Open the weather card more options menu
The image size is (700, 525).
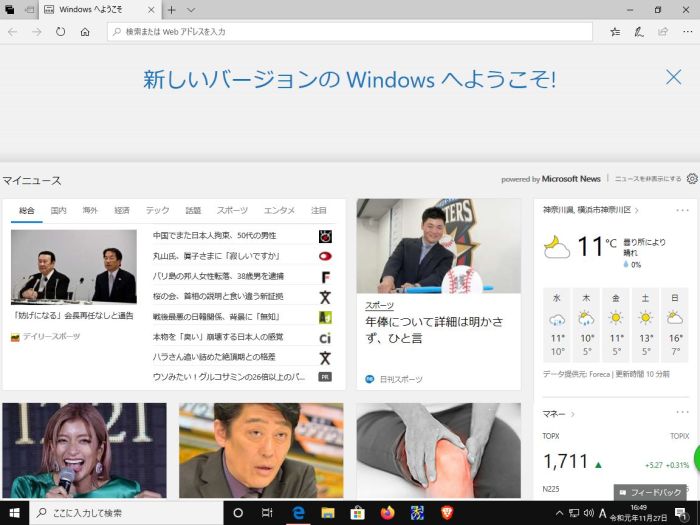click(x=682, y=210)
